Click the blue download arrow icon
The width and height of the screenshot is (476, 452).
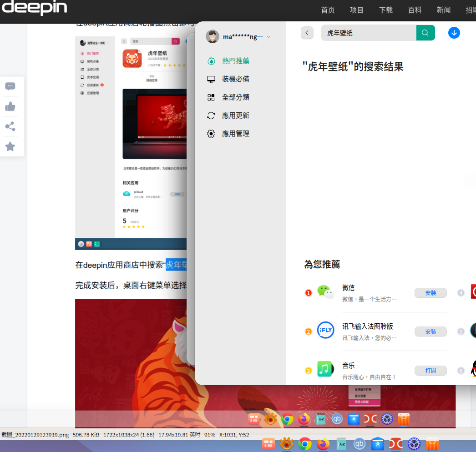[454, 32]
